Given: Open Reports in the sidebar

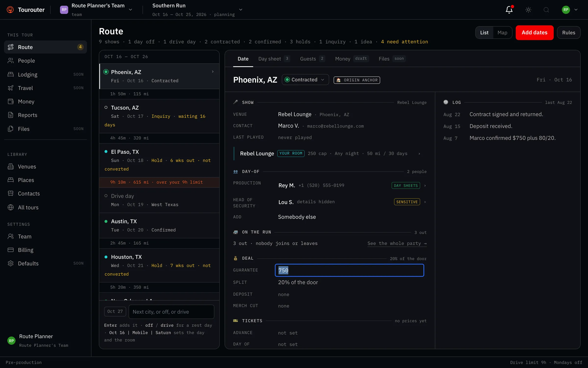Looking at the screenshot, I should (x=46, y=115).
